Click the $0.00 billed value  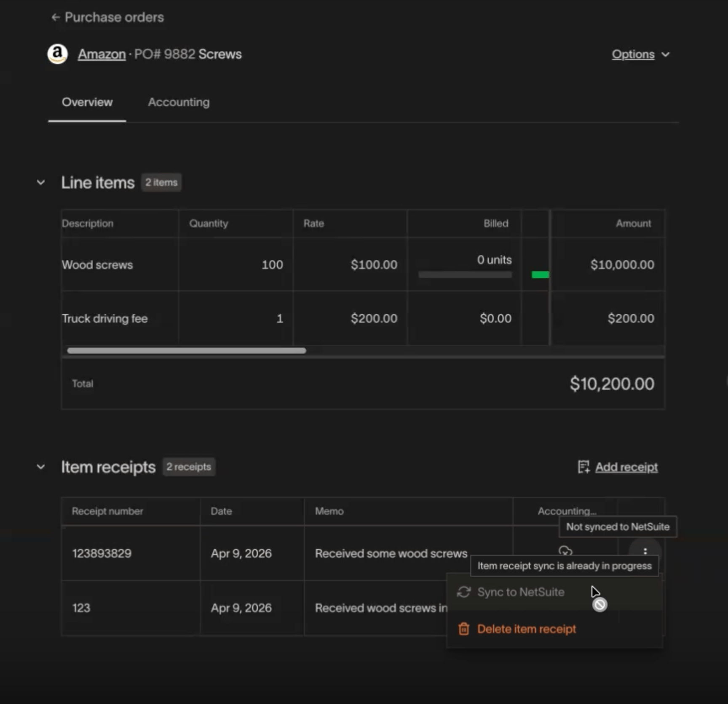click(x=495, y=318)
